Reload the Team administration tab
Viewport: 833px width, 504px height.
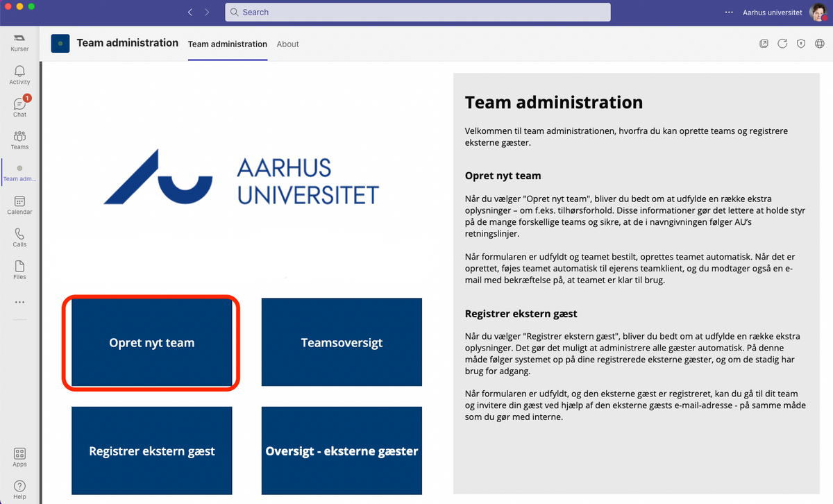(782, 44)
